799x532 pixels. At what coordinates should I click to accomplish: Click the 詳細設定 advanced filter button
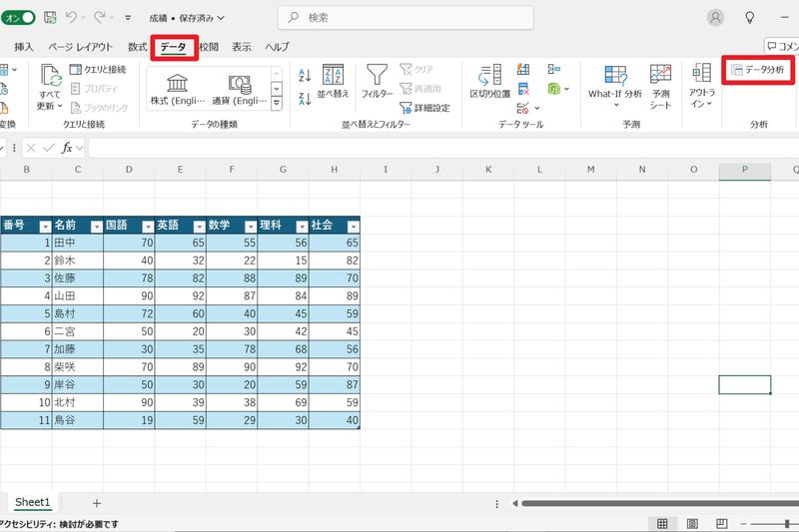[425, 108]
